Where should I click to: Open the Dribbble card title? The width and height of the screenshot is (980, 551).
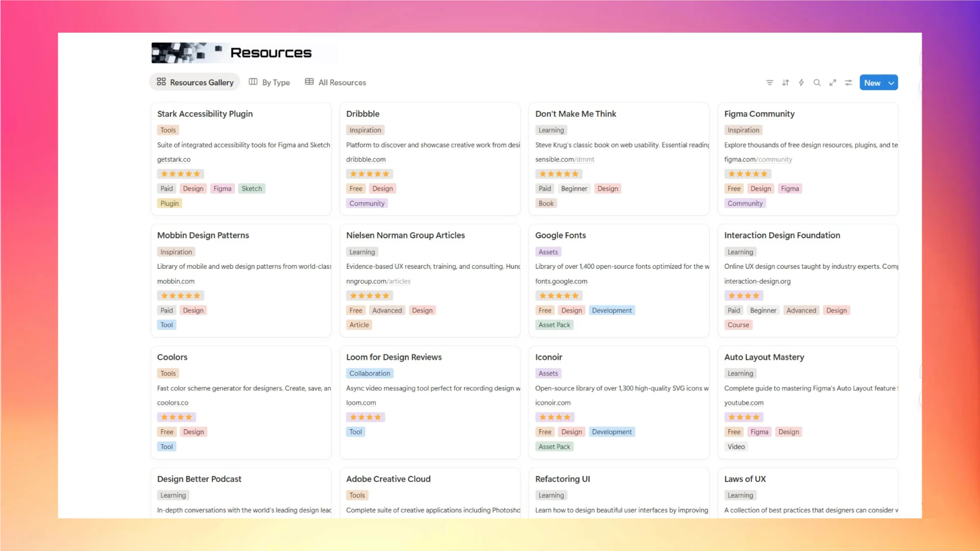363,114
